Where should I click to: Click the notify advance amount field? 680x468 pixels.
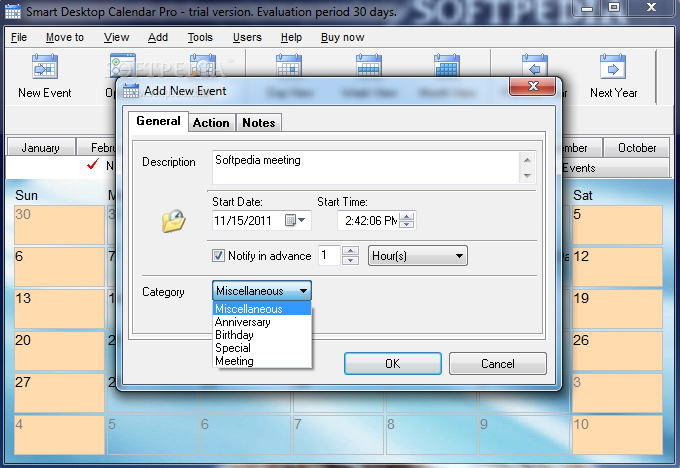tap(330, 255)
